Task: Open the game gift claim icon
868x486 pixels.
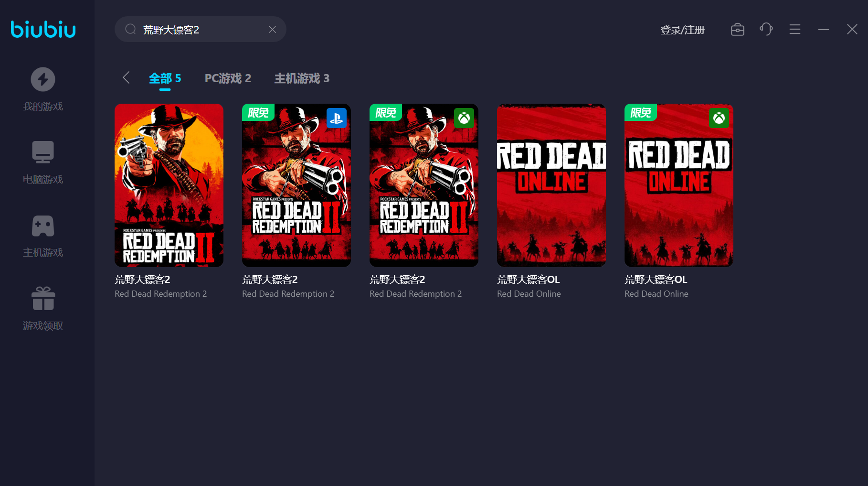Action: coord(43,299)
